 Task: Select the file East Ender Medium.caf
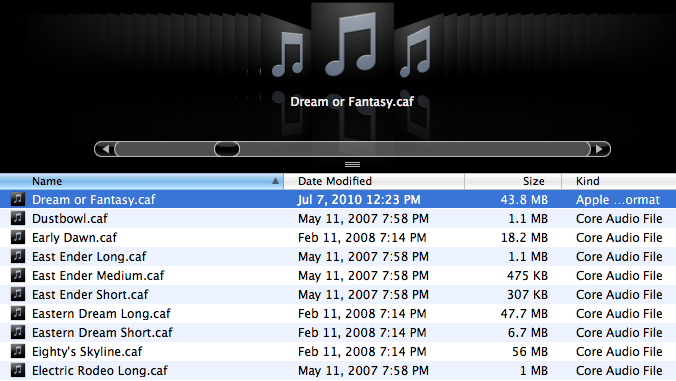pos(98,275)
